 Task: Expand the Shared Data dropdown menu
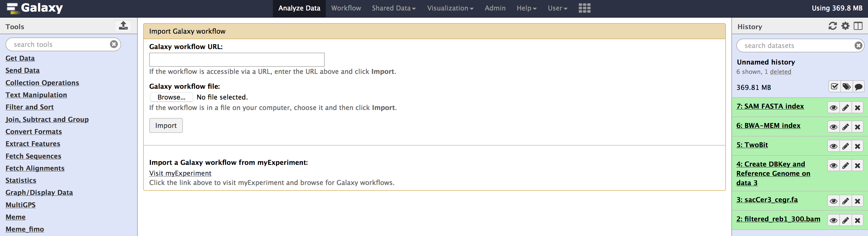point(394,8)
